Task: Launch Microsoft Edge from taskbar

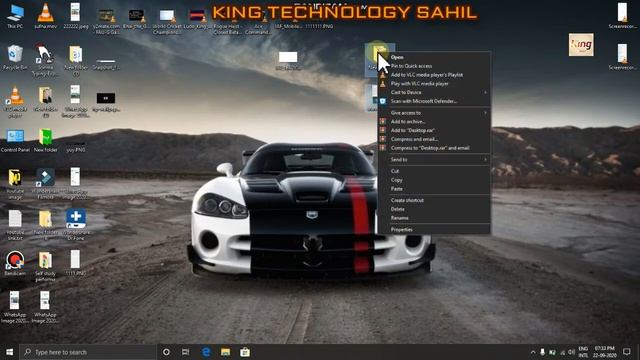Action: coord(206,352)
